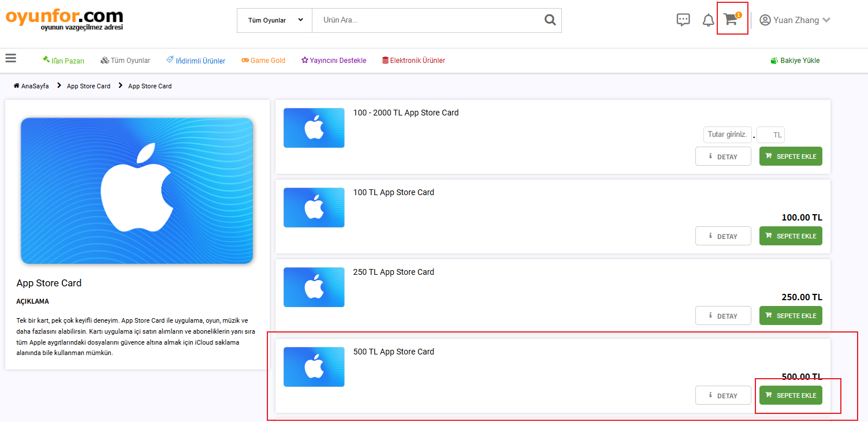
Task: View details of 250 TL App Store Card
Action: pyautogui.click(x=723, y=315)
